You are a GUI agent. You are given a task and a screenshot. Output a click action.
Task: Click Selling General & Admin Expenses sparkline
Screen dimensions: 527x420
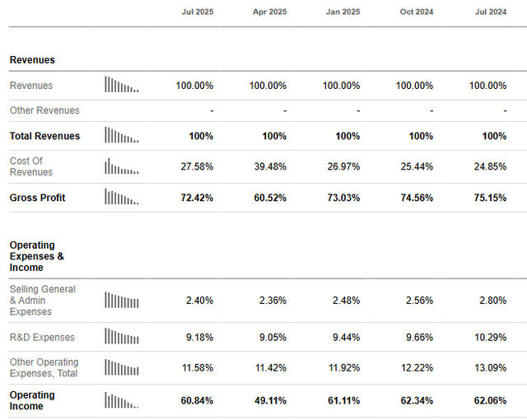tap(122, 300)
